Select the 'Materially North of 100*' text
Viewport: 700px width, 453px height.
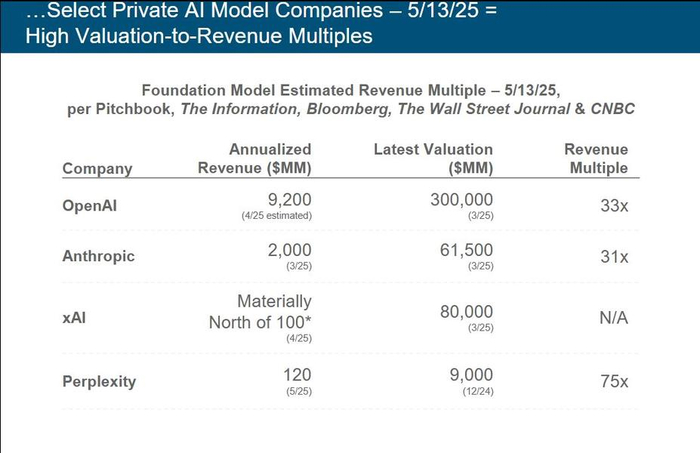point(260,311)
